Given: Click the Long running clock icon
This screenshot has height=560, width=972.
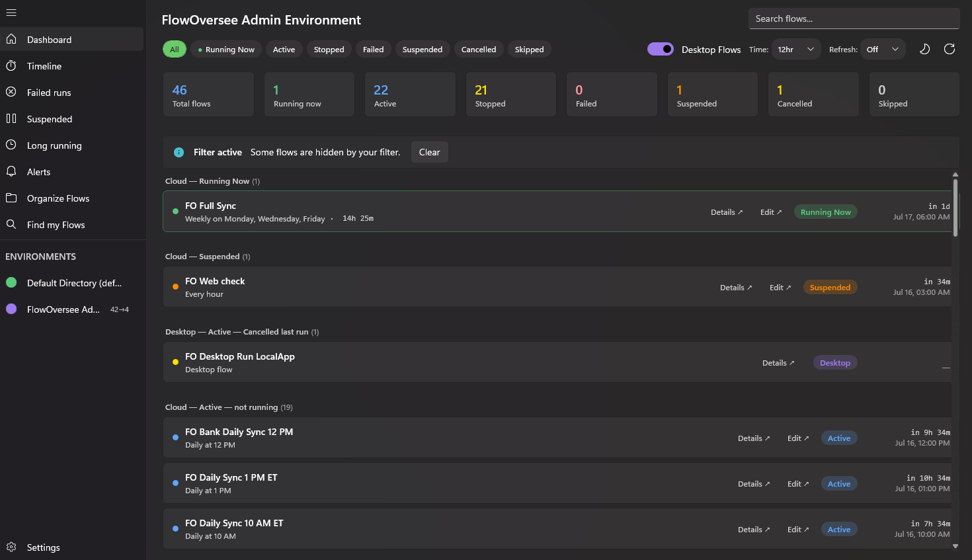Looking at the screenshot, I should [11, 145].
